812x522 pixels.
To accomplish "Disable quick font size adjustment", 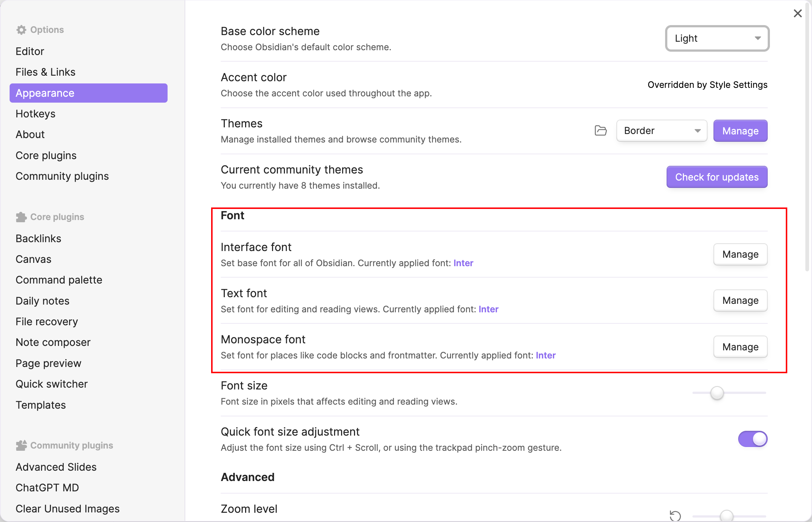I will click(753, 439).
